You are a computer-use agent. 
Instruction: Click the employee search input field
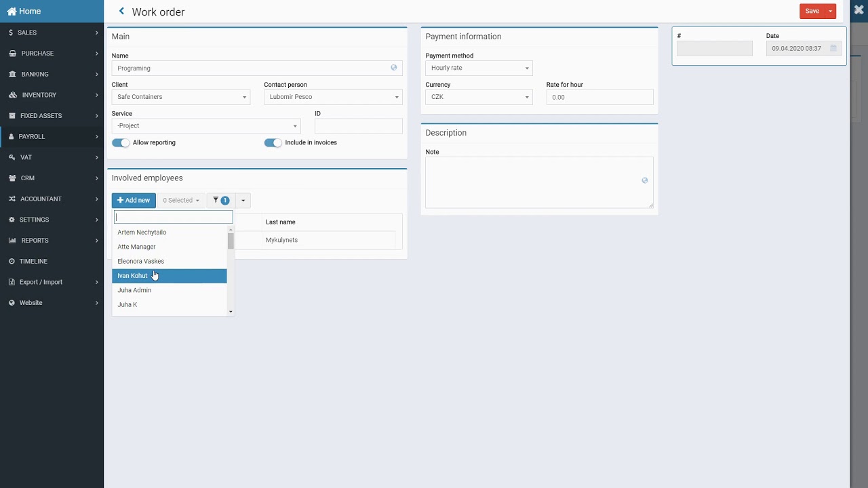pyautogui.click(x=173, y=217)
